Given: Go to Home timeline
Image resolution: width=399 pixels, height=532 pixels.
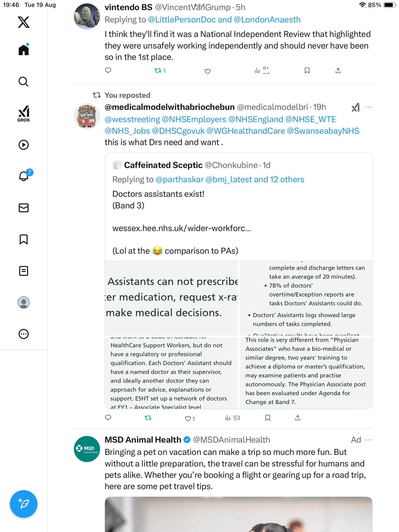Looking at the screenshot, I should point(24,50).
